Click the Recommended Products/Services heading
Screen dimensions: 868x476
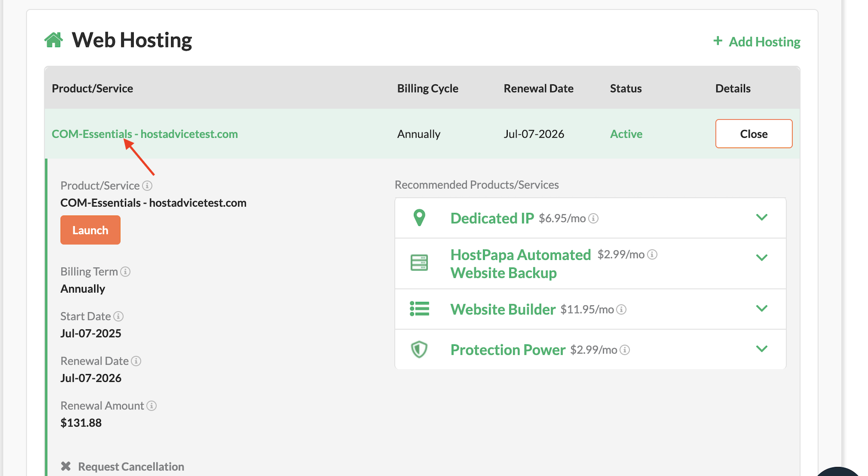coord(477,185)
